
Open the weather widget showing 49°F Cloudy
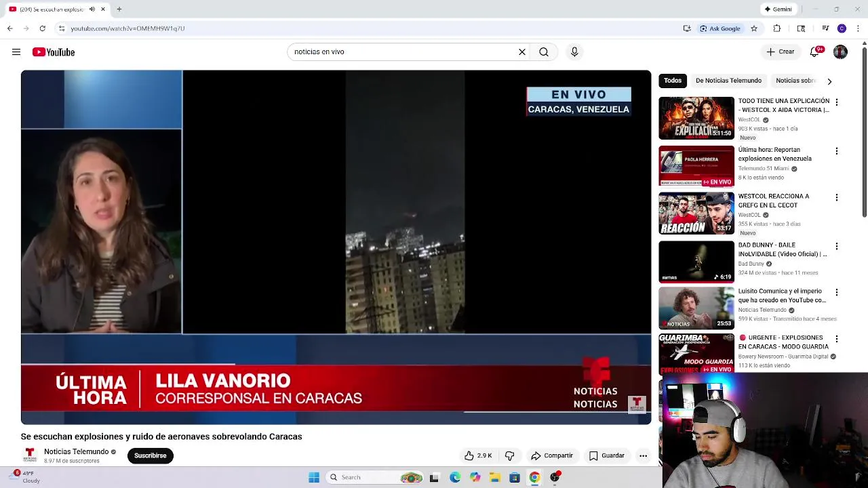[x=26, y=477]
